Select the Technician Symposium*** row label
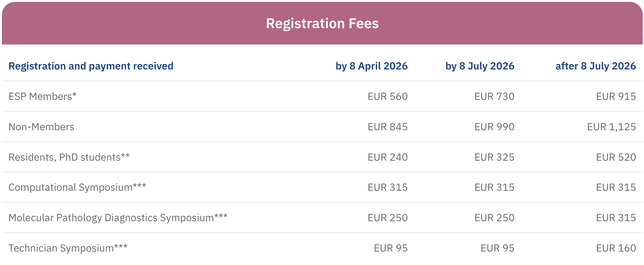Image resolution: width=644 pixels, height=265 pixels. click(68, 248)
